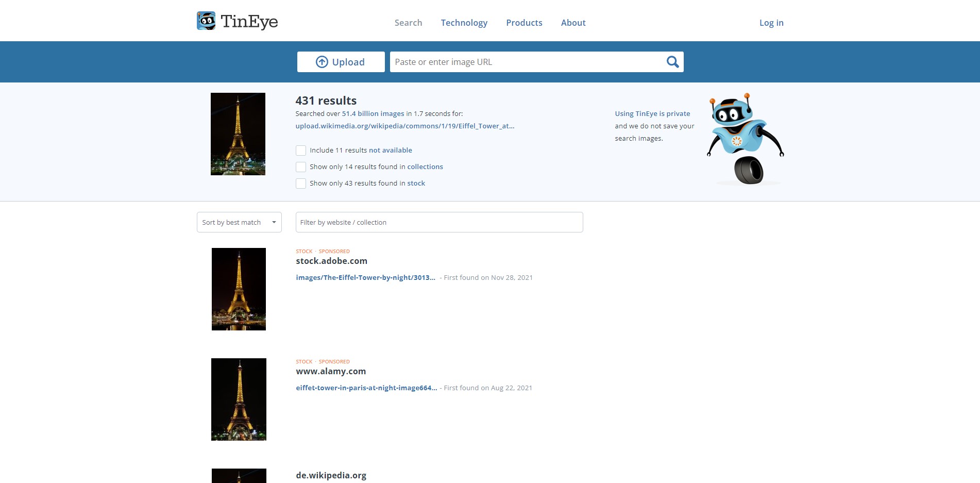Click the searched Eiffel Tower query thumbnail
The image size is (980, 483).
click(x=238, y=134)
